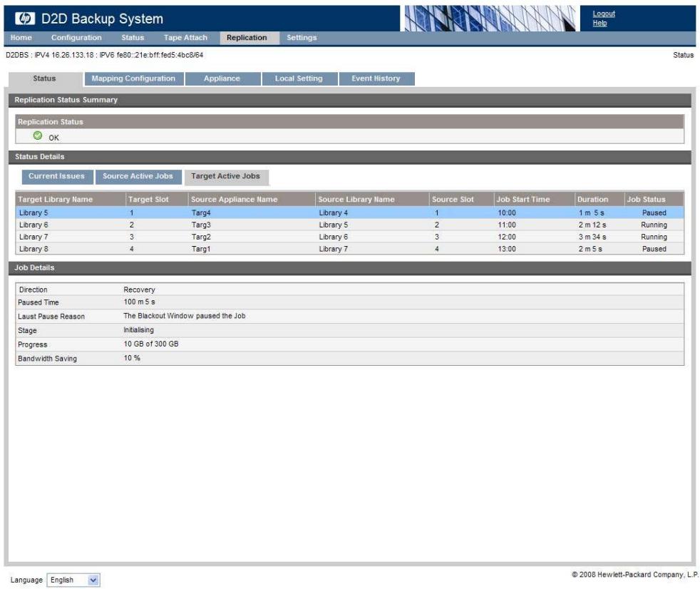
Task: Switch to the Local Setting tab
Action: coord(299,78)
